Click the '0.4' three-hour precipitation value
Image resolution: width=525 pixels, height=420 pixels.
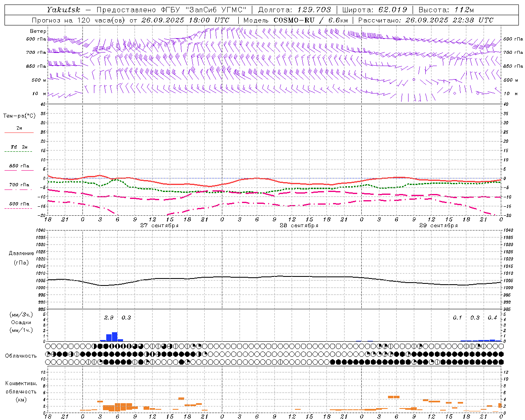coord(492,317)
